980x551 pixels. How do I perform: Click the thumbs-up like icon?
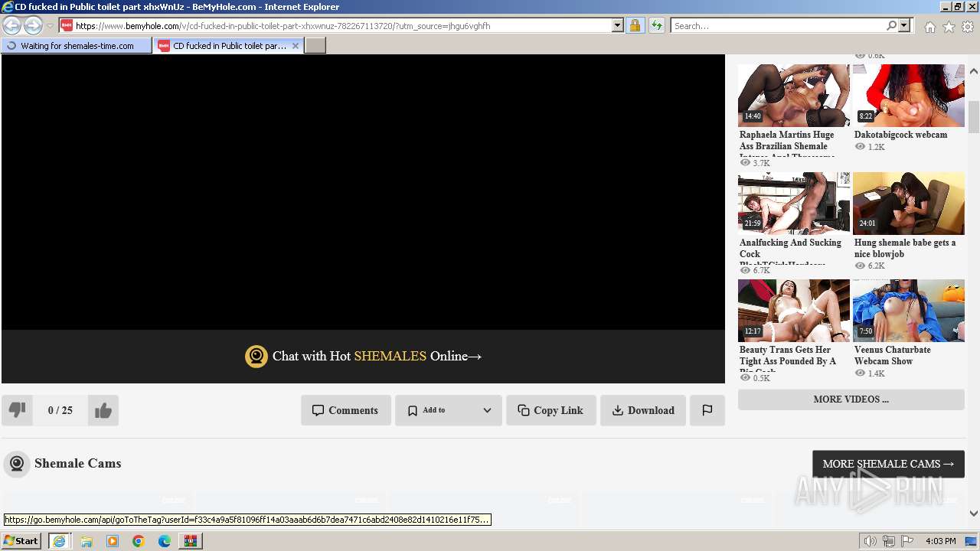[103, 410]
